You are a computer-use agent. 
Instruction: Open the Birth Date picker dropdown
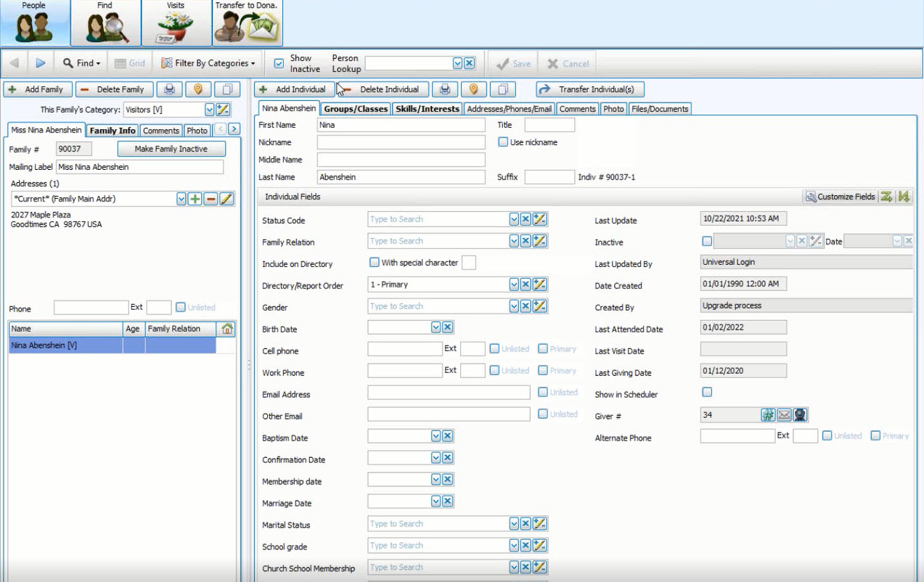click(x=436, y=328)
